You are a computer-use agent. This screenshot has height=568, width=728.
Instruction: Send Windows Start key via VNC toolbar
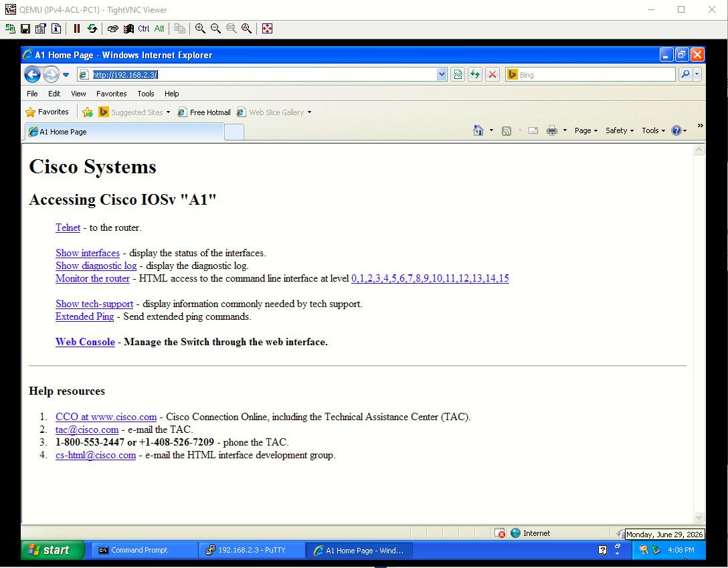[x=128, y=29]
